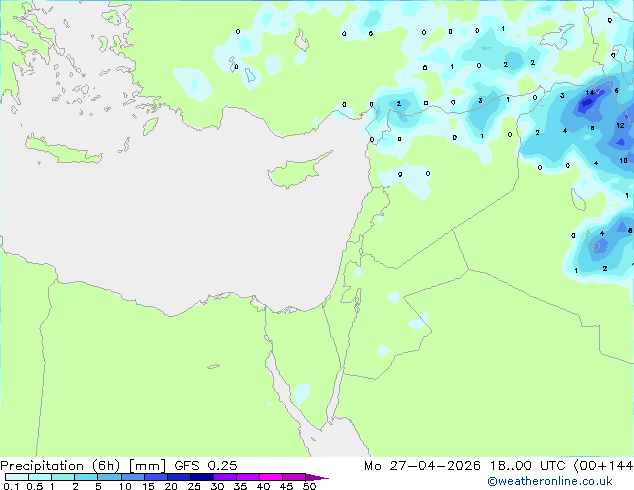Click the '[mm]' unit label

click(x=147, y=466)
